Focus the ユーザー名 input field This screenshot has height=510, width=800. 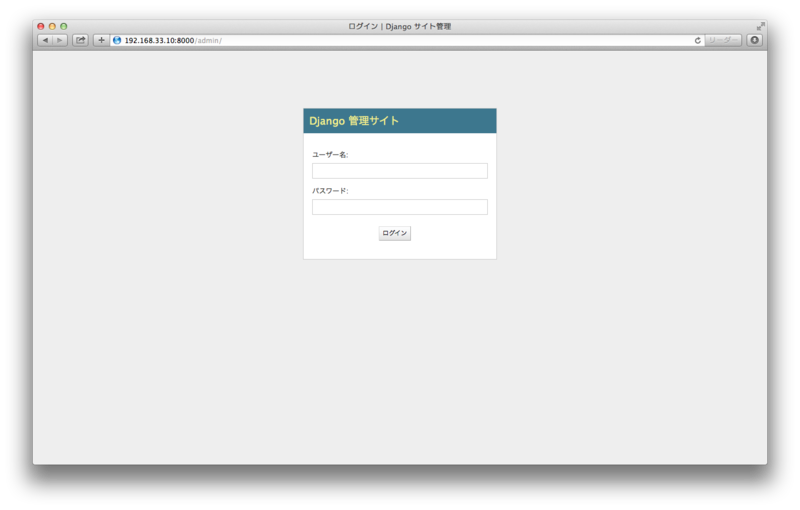click(399, 171)
